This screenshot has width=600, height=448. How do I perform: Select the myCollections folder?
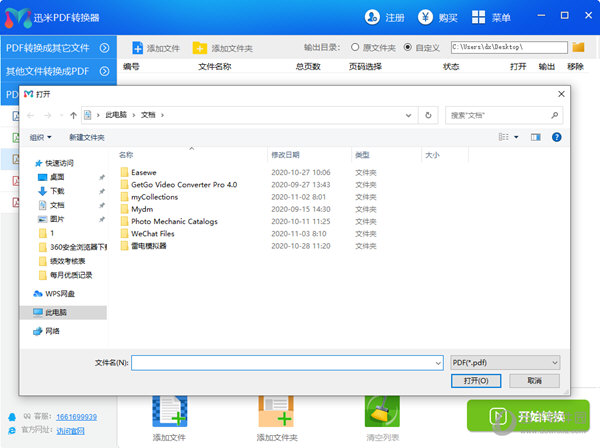pos(154,197)
